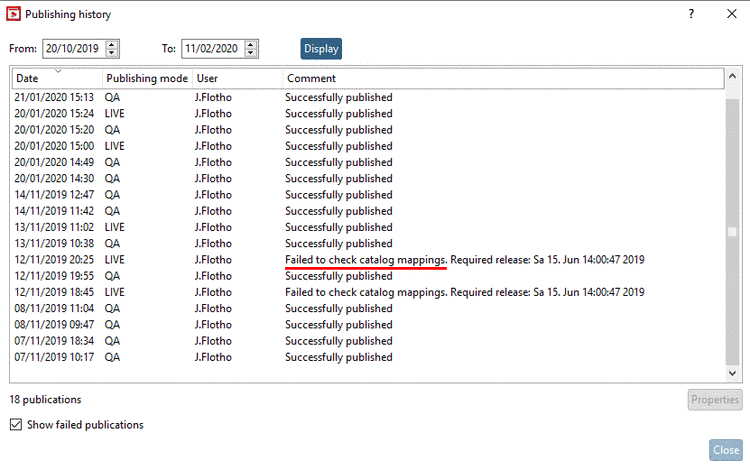Select row dated 14/11/2019 12:47
This screenshot has width=750, height=470.
[367, 195]
